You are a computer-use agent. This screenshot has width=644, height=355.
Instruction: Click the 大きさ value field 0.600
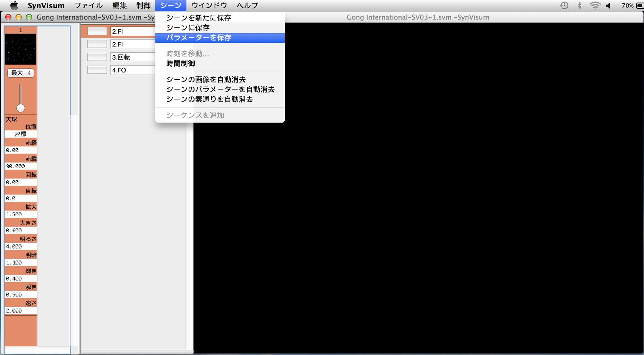[x=21, y=231]
